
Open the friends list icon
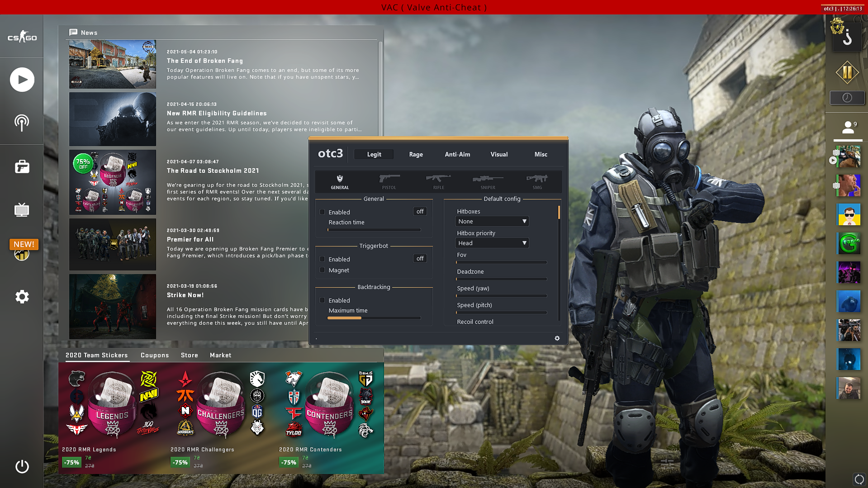tap(848, 127)
